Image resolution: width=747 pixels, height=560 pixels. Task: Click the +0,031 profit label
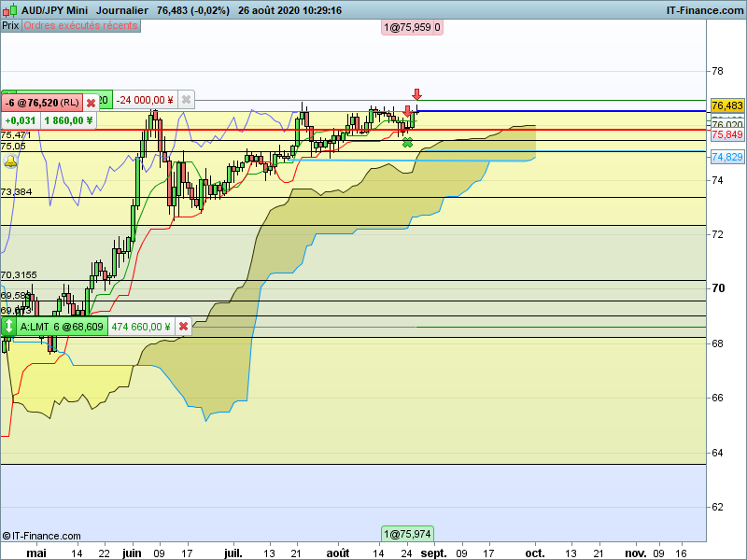[x=20, y=120]
